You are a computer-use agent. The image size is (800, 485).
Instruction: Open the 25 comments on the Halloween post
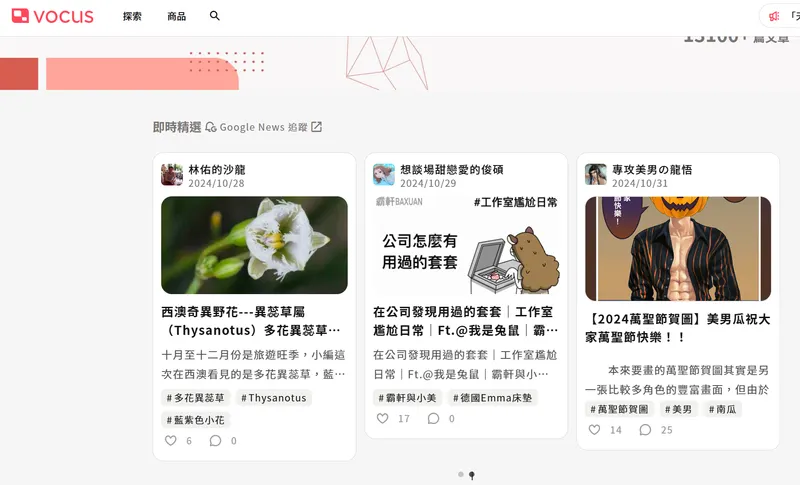(x=645, y=430)
